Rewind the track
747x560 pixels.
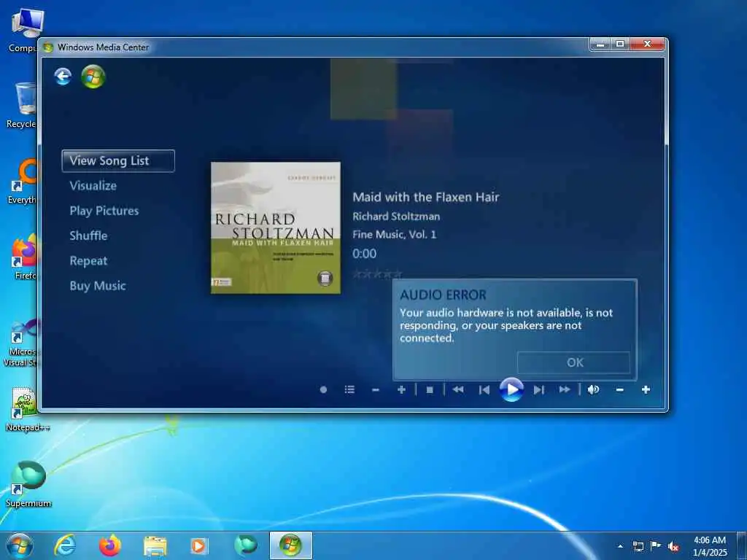click(x=458, y=389)
